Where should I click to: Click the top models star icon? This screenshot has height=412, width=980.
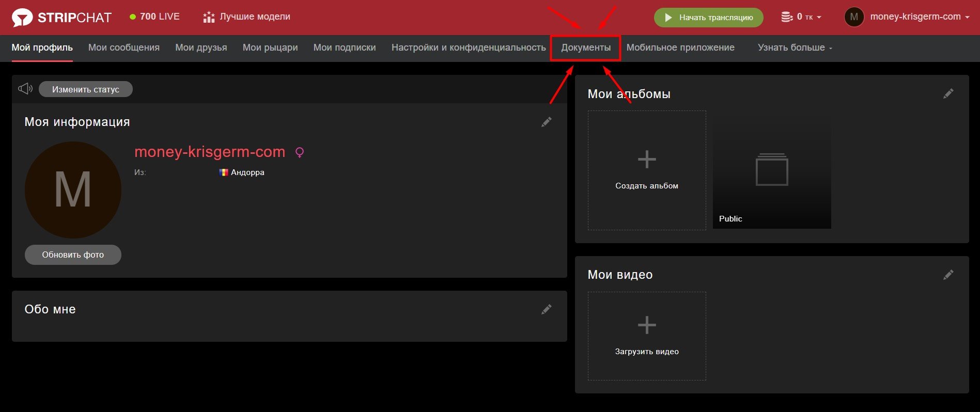pyautogui.click(x=209, y=17)
